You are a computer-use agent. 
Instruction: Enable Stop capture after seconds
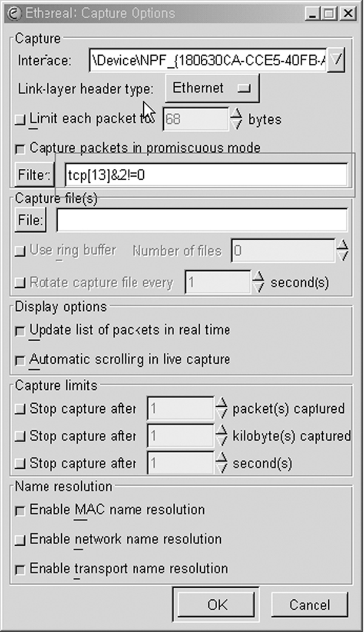[x=20, y=464]
